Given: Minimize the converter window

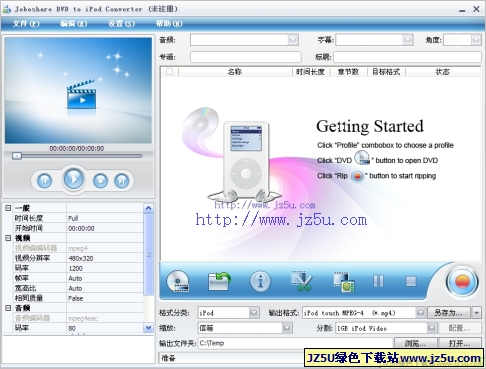Looking at the screenshot, I should 462,10.
